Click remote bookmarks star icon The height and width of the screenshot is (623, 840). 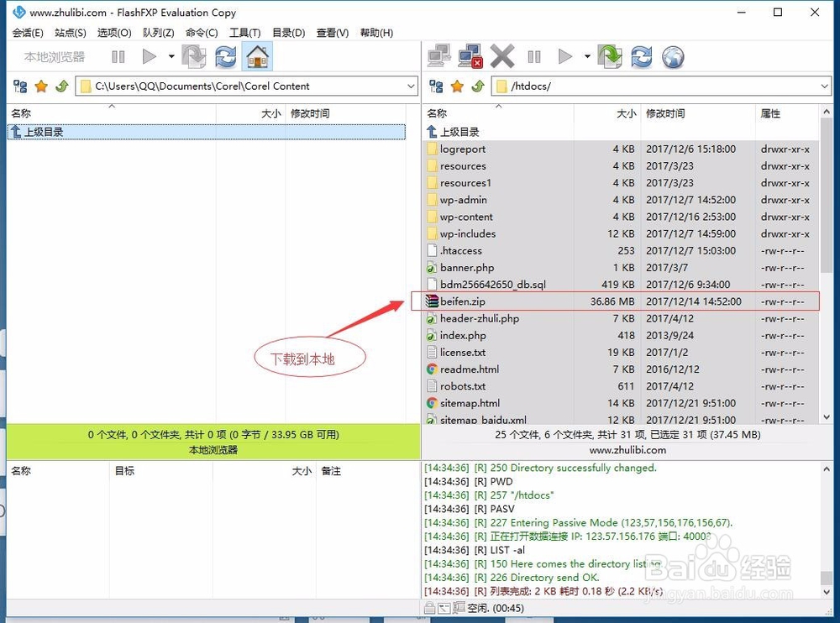point(457,86)
